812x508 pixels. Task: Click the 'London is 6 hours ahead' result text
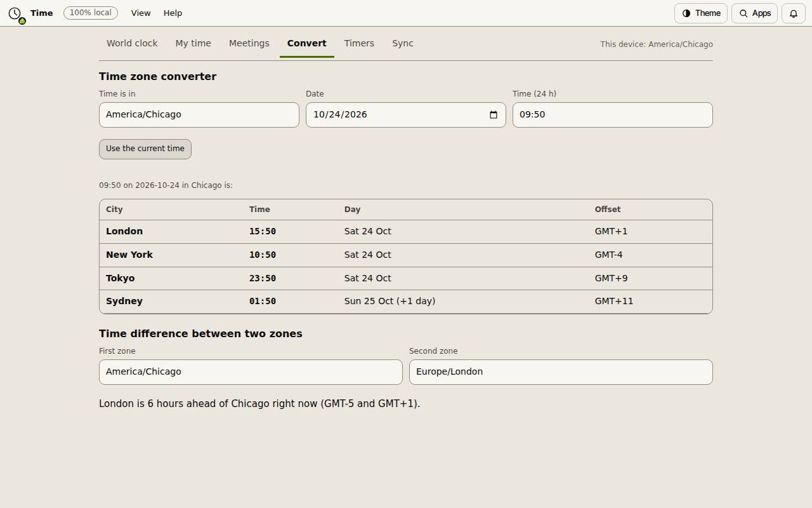259,404
